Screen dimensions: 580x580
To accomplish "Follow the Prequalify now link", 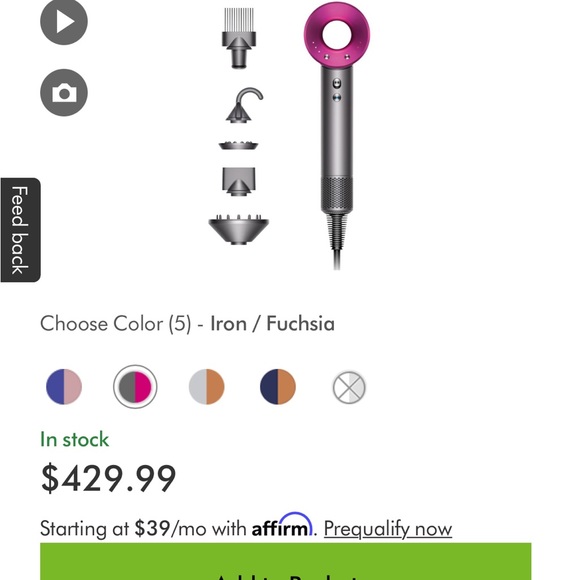I will [388, 528].
